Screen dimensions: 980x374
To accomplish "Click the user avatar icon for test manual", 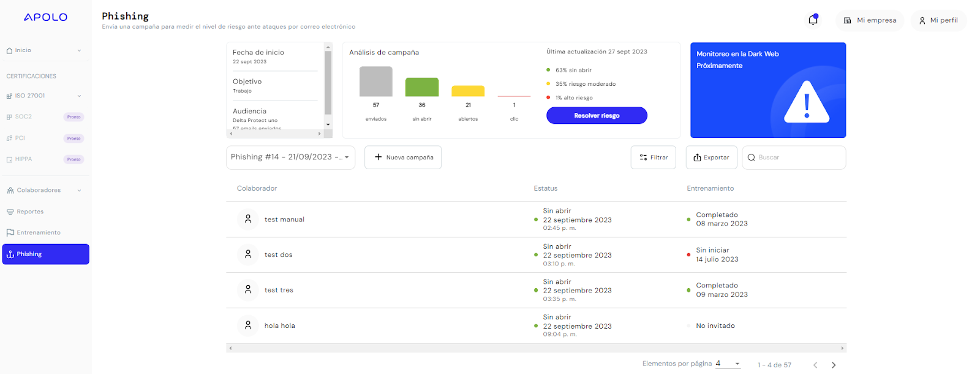I will tap(248, 219).
